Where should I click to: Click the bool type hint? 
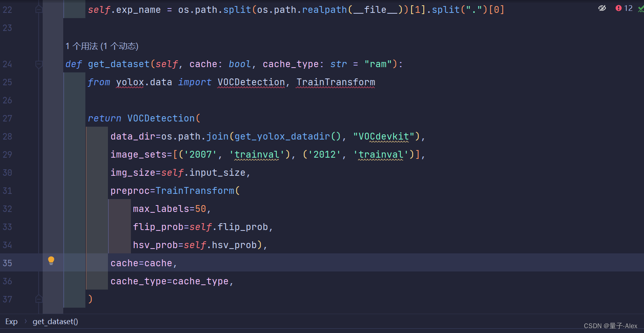(240, 64)
